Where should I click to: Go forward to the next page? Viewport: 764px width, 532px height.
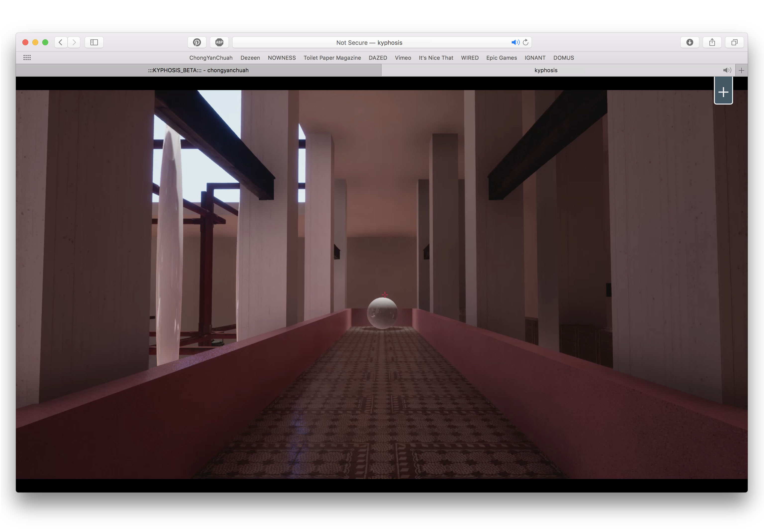74,42
